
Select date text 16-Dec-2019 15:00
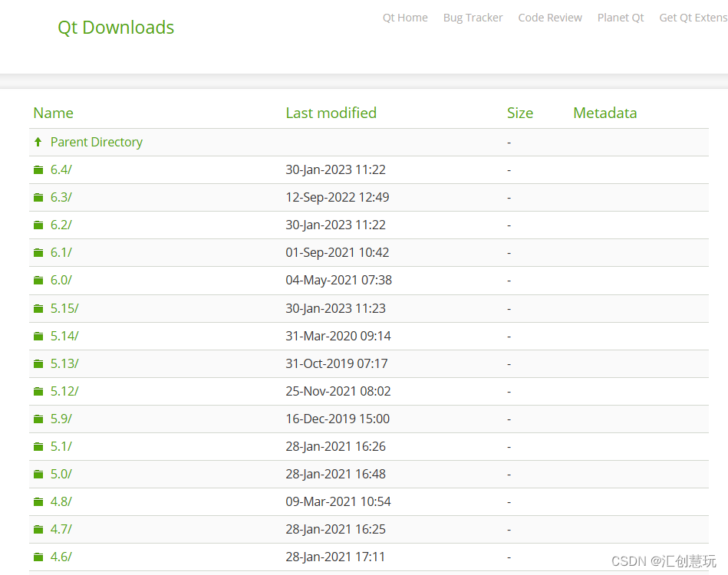[x=338, y=419]
